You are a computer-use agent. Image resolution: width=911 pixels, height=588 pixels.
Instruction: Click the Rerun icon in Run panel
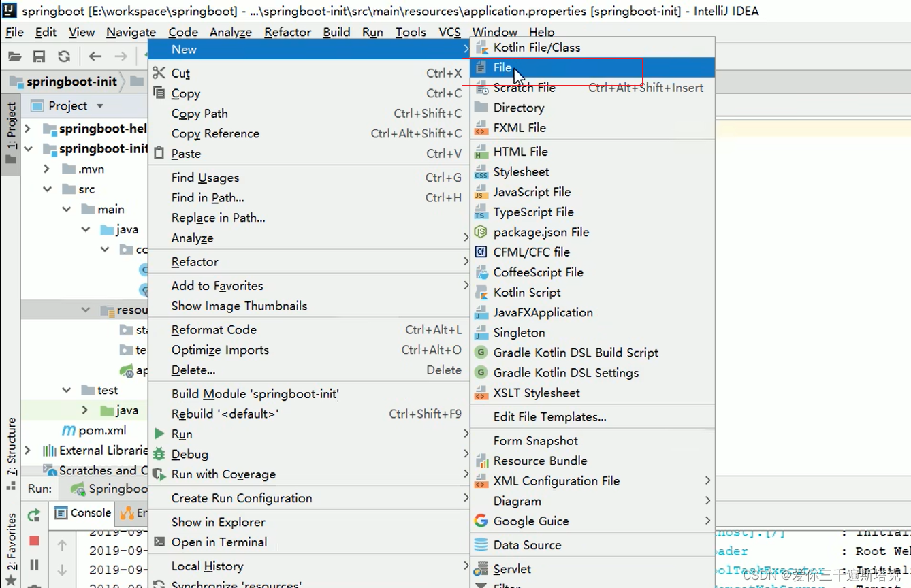(x=33, y=516)
